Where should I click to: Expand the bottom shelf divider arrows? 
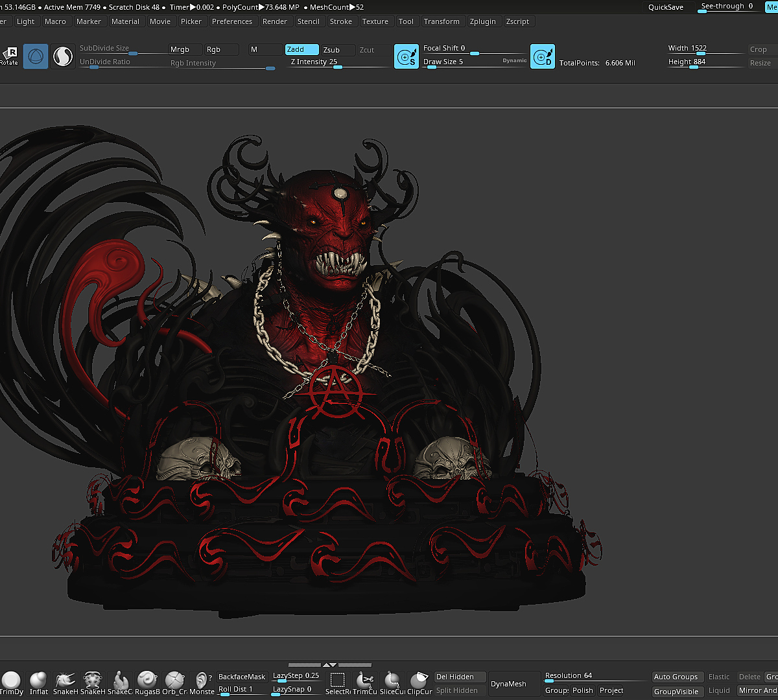(x=330, y=664)
